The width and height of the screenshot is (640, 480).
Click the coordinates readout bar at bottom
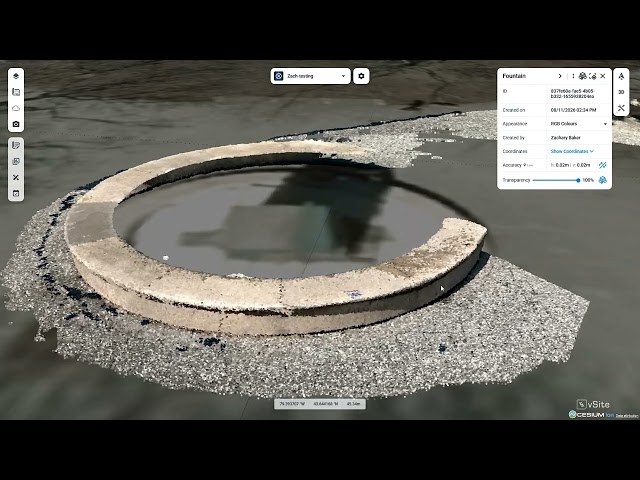[320, 404]
